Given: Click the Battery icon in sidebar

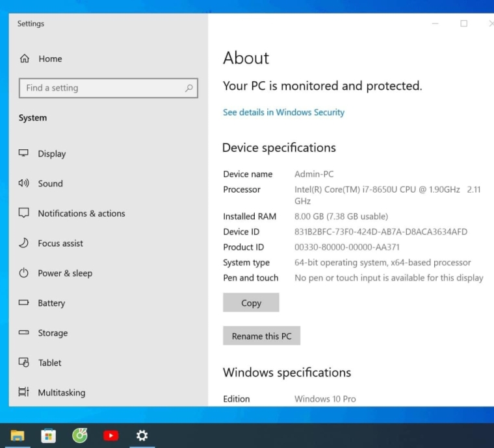Looking at the screenshot, I should coord(23,303).
